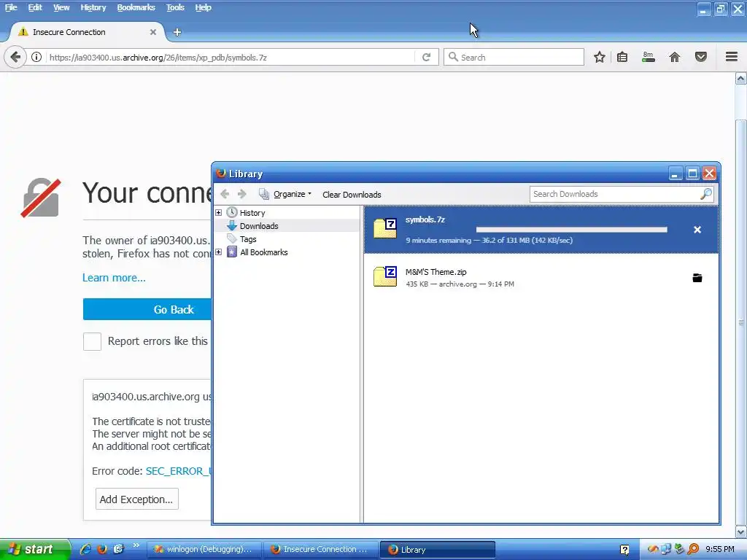Maximize the Library window
This screenshot has width=747, height=560.
coord(692,174)
